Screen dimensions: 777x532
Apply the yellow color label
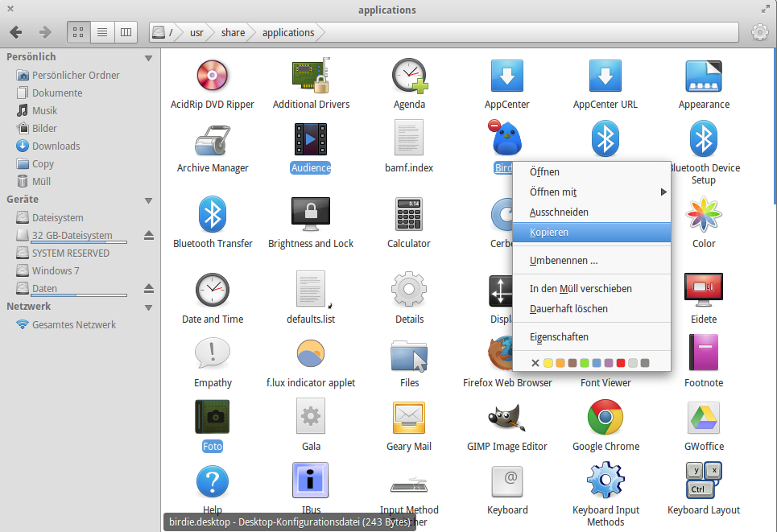[x=548, y=363]
